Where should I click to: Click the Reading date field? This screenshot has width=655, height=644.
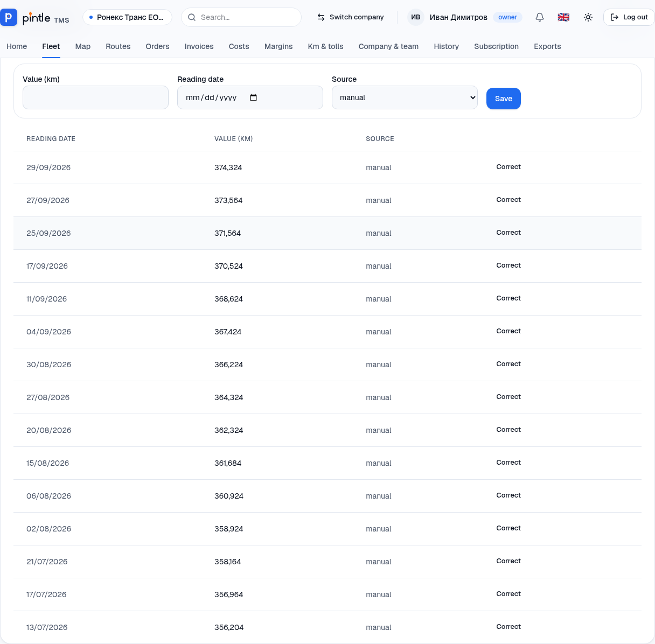(x=250, y=97)
